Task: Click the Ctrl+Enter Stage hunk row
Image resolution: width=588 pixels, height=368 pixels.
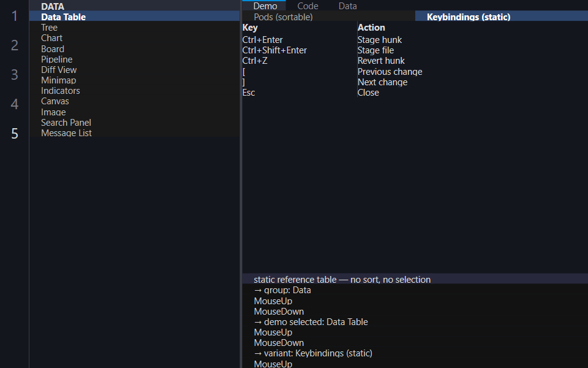Action: pyautogui.click(x=415, y=40)
